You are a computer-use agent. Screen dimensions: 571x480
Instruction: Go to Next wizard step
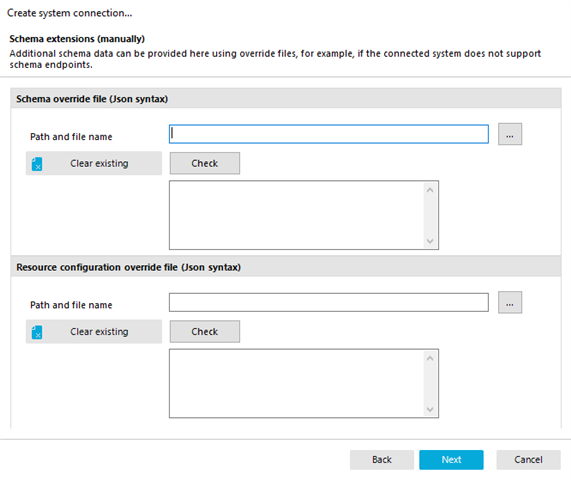451,460
